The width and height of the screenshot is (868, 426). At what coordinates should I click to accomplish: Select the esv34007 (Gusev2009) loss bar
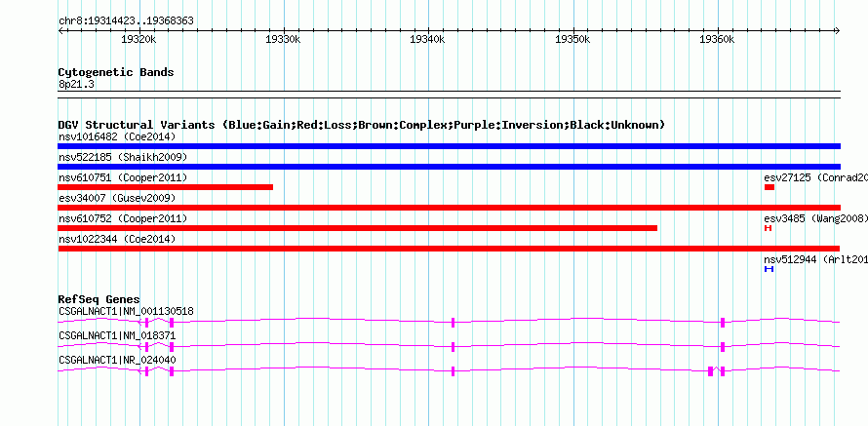tap(449, 208)
